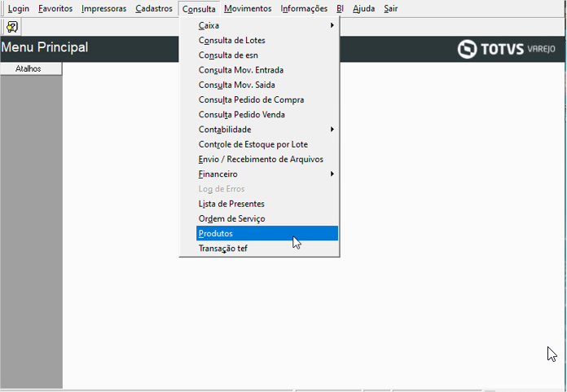Viewport: 567px width, 392px height.
Task: Select Consulta de Lotes
Action: pyautogui.click(x=267, y=40)
